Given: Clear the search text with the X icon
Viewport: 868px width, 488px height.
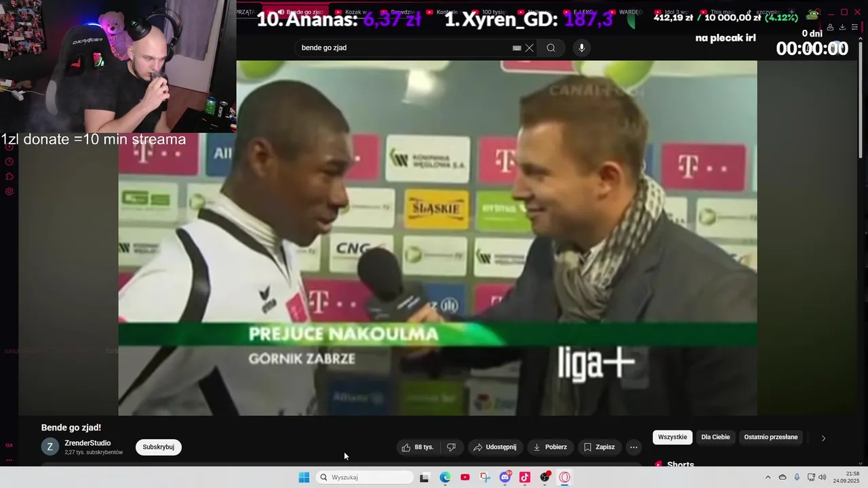Looking at the screenshot, I should point(530,48).
